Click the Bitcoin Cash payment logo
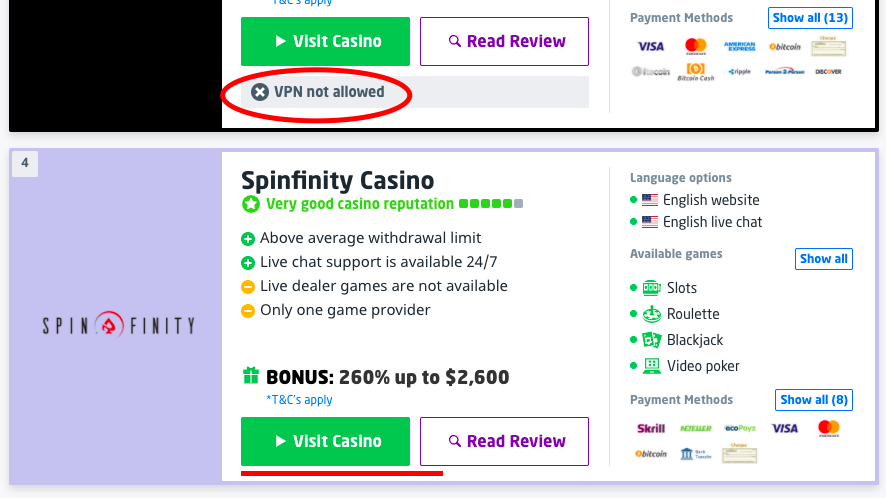 (695, 71)
